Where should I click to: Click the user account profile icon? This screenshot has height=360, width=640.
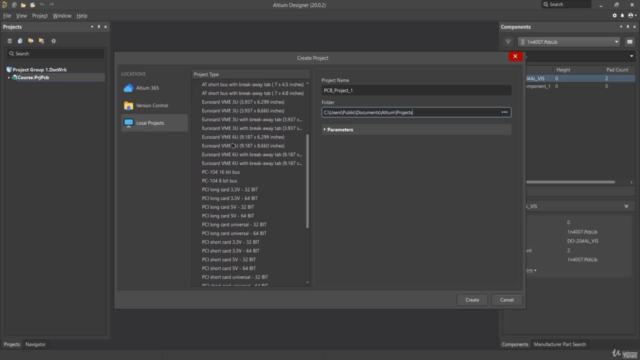[631, 16]
